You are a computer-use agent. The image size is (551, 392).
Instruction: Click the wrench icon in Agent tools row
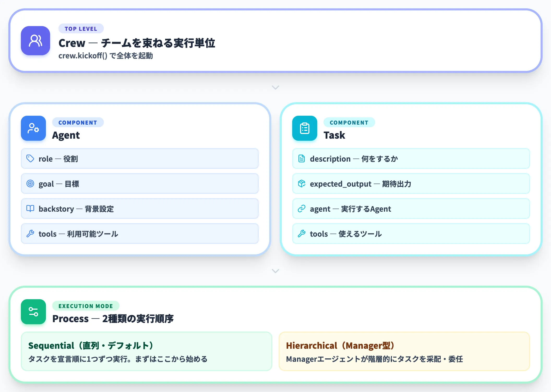pos(30,234)
